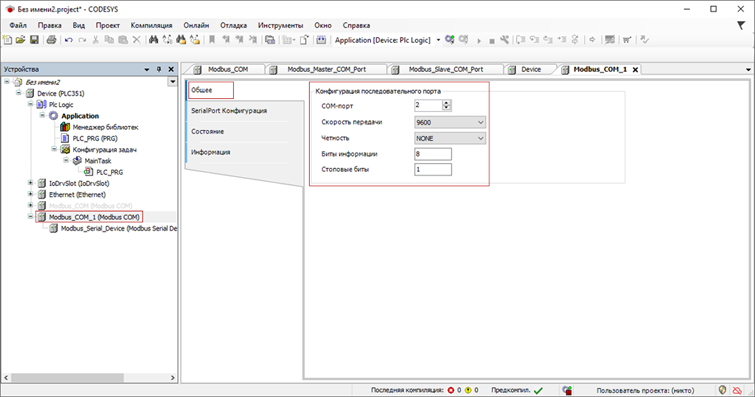Collapse the Device (PLC351) node

19,93
